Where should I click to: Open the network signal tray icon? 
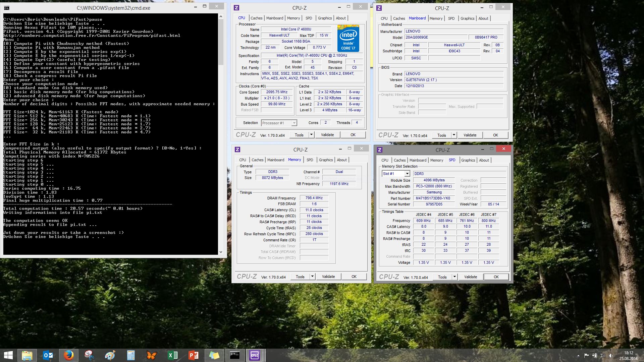pos(603,356)
